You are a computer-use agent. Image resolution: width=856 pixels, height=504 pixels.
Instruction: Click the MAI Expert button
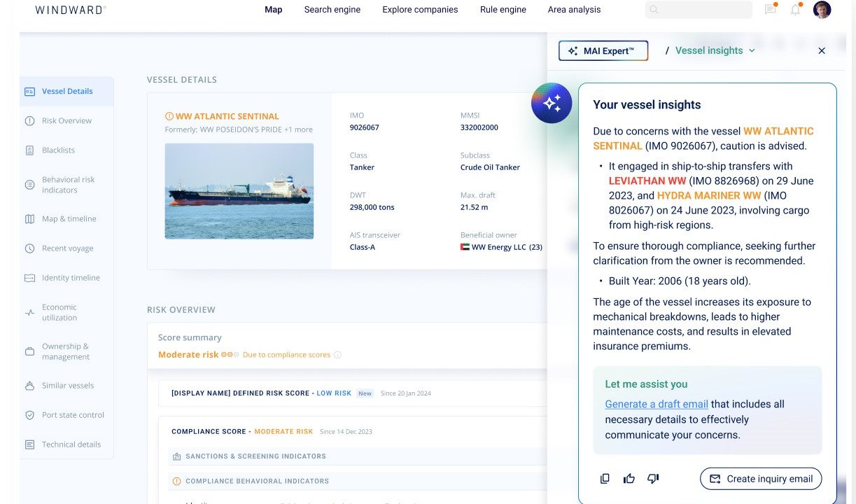click(603, 51)
